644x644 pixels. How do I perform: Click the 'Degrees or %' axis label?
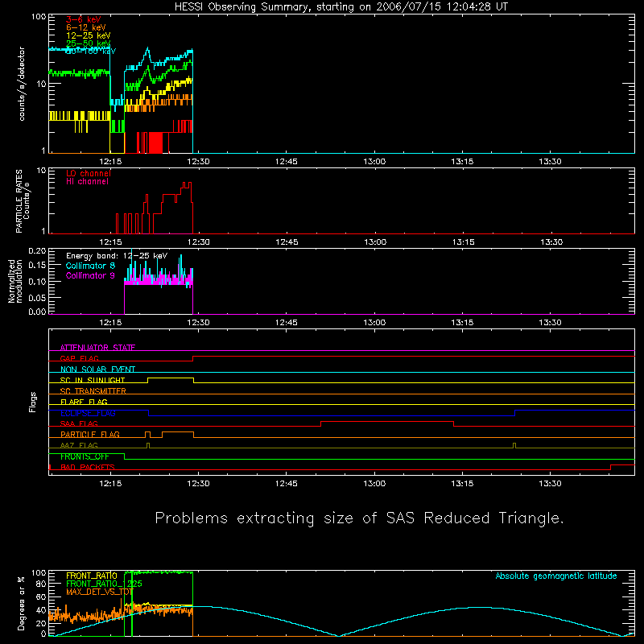pyautogui.click(x=22, y=603)
